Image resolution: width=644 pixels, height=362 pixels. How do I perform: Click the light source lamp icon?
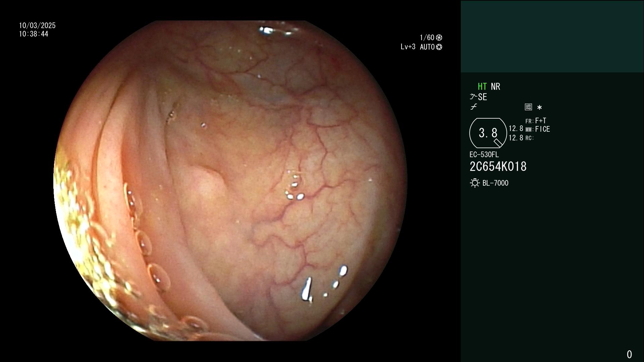pyautogui.click(x=475, y=183)
